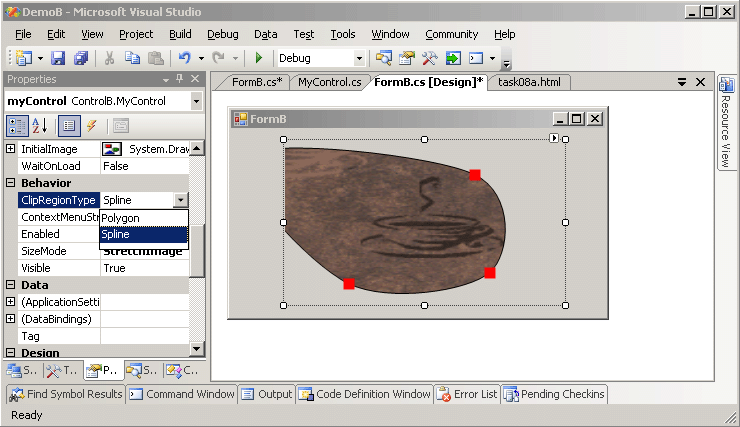Image resolution: width=740 pixels, height=427 pixels.
Task: Open Properties panel window position dropdown
Action: [x=166, y=80]
